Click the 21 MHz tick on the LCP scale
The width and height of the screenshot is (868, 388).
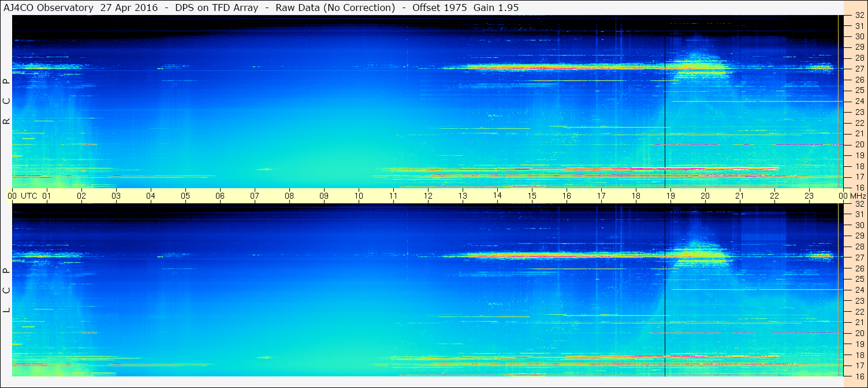859,322
